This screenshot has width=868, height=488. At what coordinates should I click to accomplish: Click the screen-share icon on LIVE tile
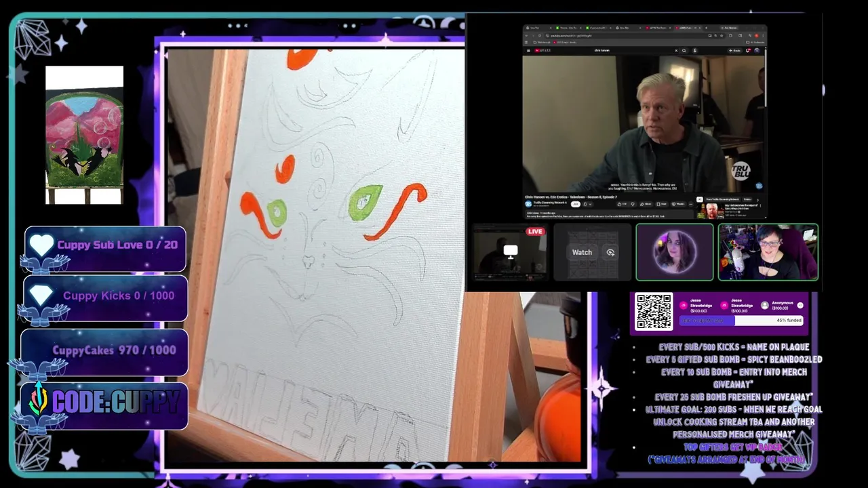point(510,251)
